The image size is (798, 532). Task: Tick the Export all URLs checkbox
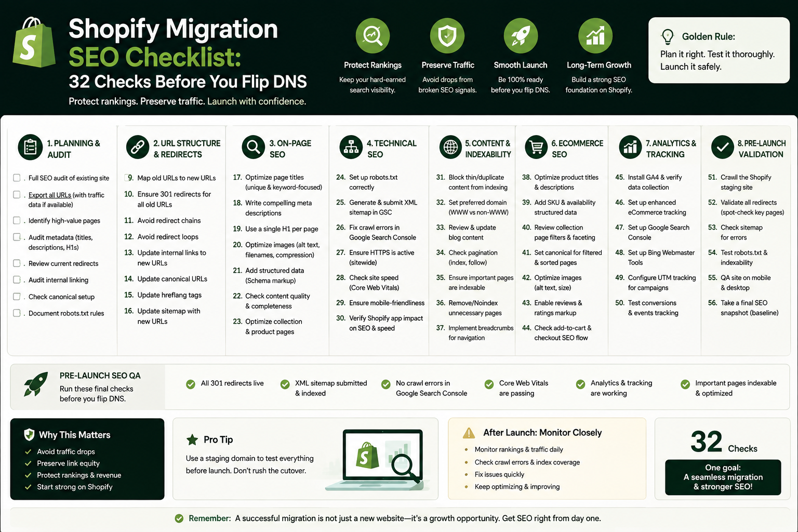(x=17, y=194)
